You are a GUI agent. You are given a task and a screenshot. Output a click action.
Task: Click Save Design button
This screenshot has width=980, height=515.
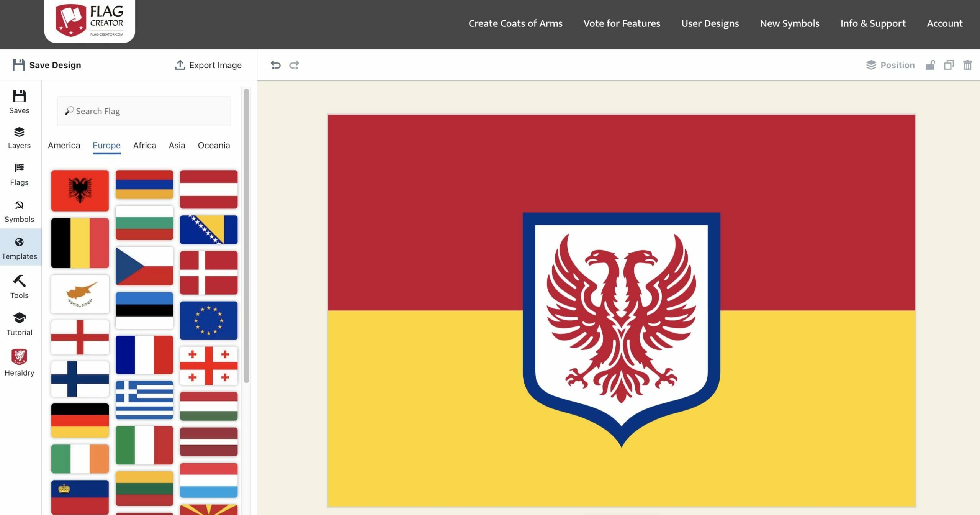(x=46, y=65)
